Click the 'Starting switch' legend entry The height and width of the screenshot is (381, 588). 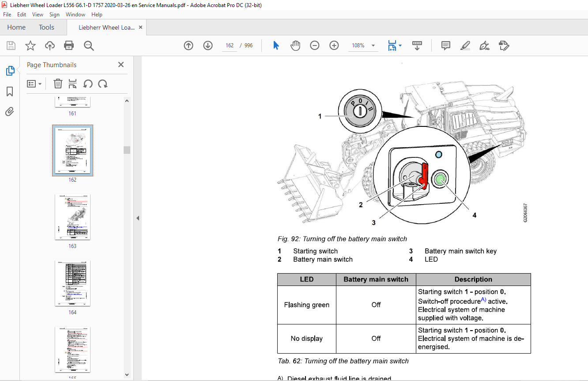pos(315,251)
